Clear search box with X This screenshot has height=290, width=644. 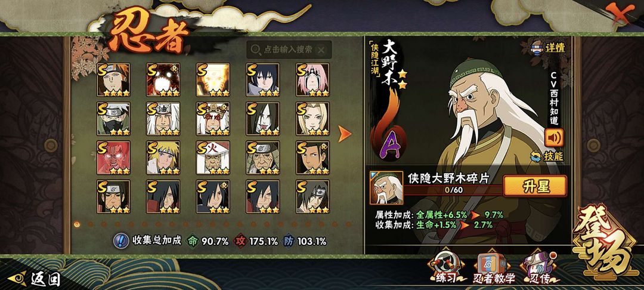point(321,50)
